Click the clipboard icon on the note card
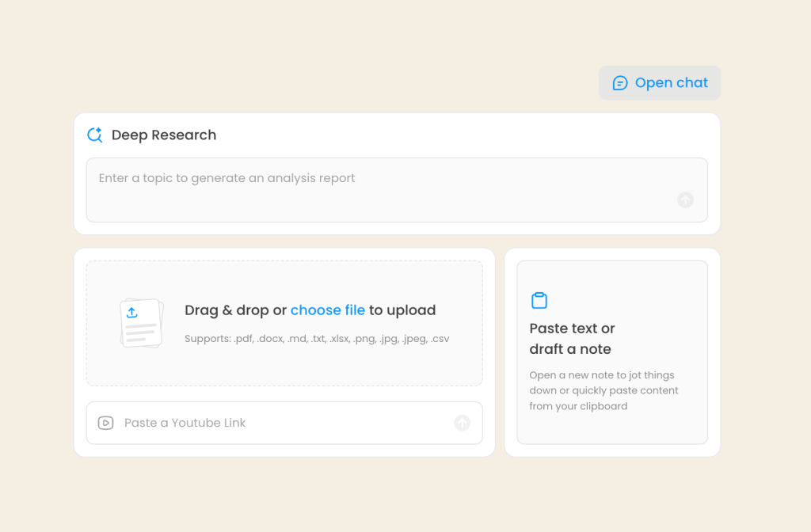The height and width of the screenshot is (532, 811). pos(539,300)
